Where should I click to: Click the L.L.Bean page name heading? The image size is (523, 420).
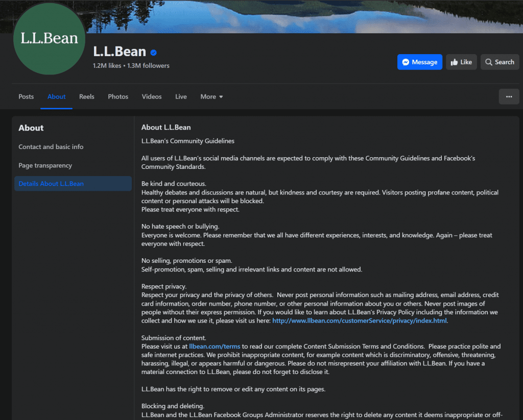pyautogui.click(x=120, y=52)
